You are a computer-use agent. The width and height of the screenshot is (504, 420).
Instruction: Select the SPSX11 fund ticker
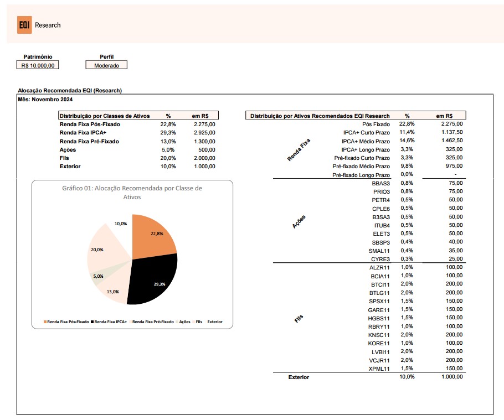(x=379, y=301)
